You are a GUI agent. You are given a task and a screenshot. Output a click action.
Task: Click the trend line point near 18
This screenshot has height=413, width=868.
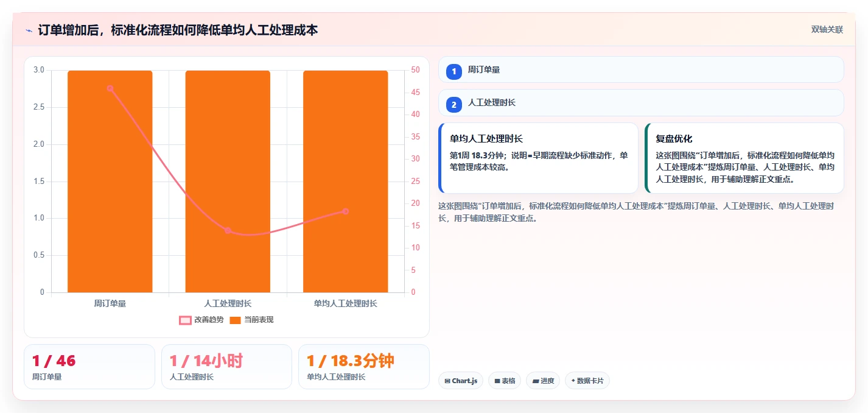tap(345, 211)
